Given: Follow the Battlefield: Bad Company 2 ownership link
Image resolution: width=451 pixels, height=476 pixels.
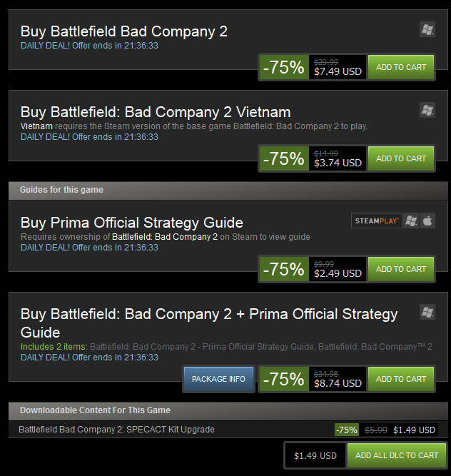Looking at the screenshot, I should (165, 237).
